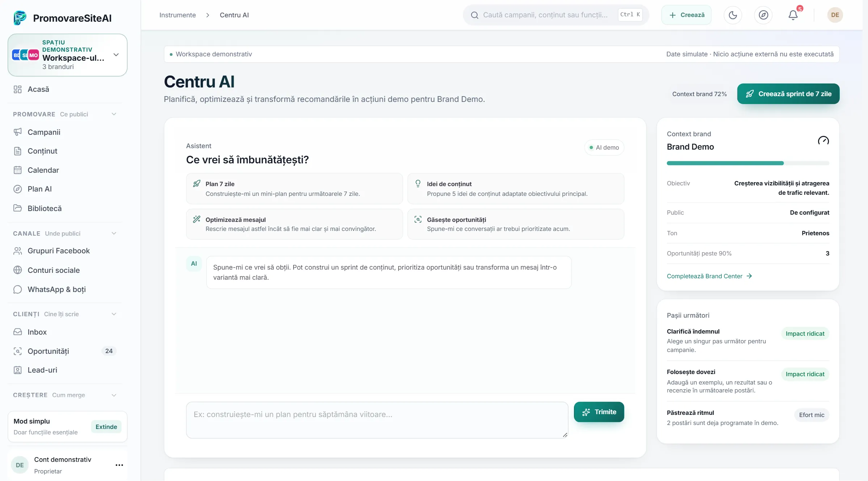Screen dimensions: 868x481
Task: Open the Cont demonstrativ three-dots menu
Action: [x=119, y=465]
